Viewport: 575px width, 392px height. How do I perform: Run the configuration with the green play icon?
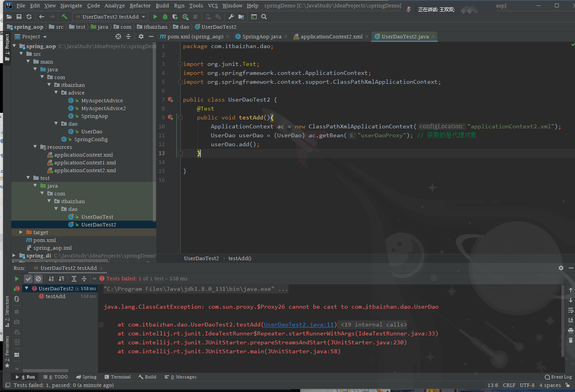[155, 17]
